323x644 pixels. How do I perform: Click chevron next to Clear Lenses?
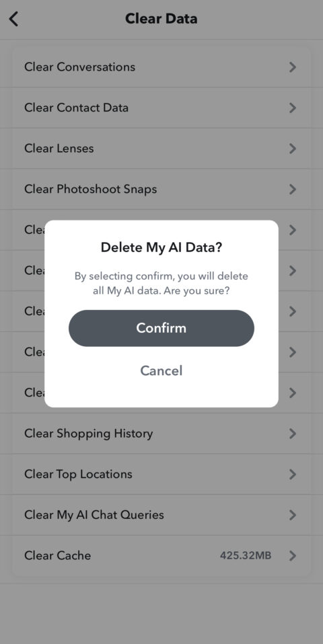point(293,149)
